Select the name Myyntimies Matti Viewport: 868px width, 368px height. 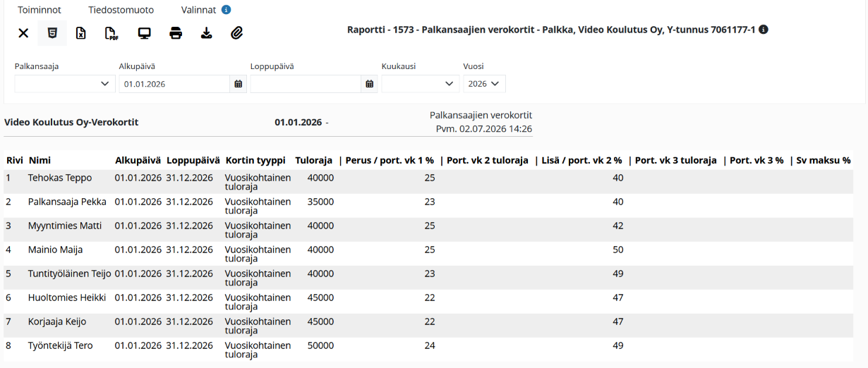click(65, 226)
